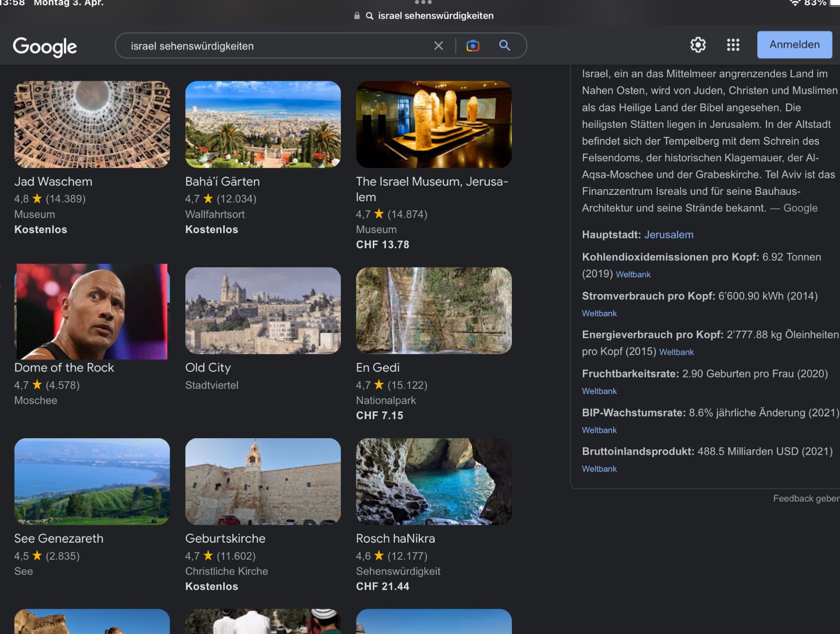Click The Israel Museum, Jerusalem title

(432, 189)
